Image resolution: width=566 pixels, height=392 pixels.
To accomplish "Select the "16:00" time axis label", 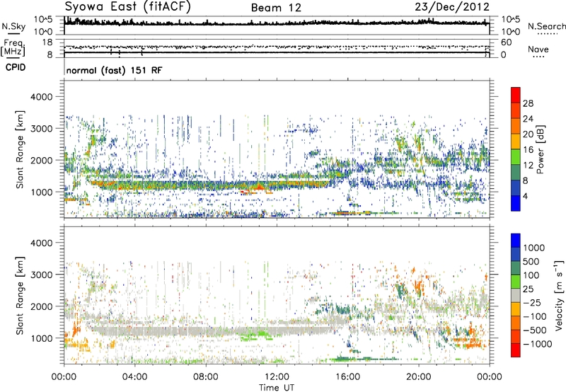I will click(347, 377).
